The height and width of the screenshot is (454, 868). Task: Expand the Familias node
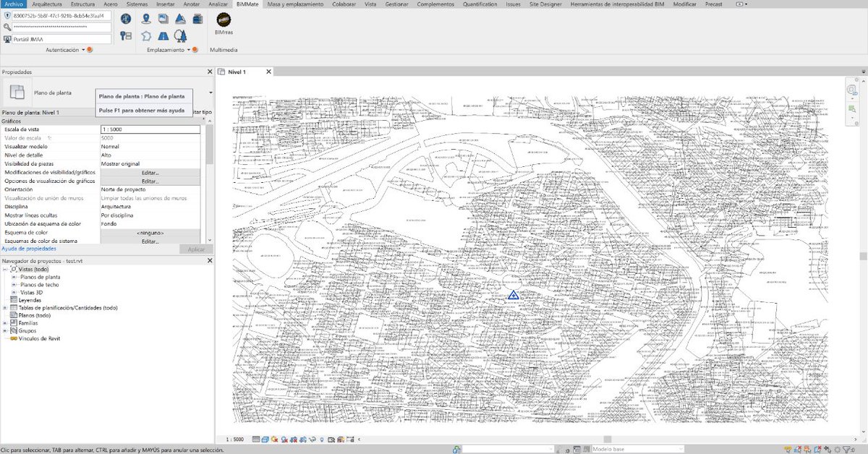coord(6,323)
